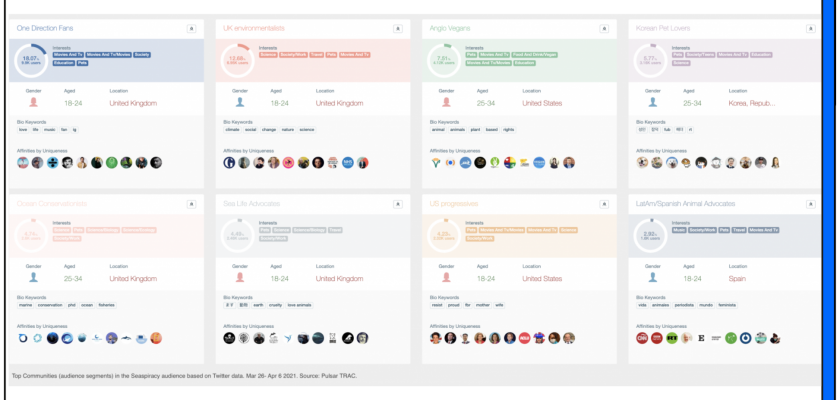Click the One Direction Fans female gender icon
The width and height of the screenshot is (840, 400).
click(33, 102)
